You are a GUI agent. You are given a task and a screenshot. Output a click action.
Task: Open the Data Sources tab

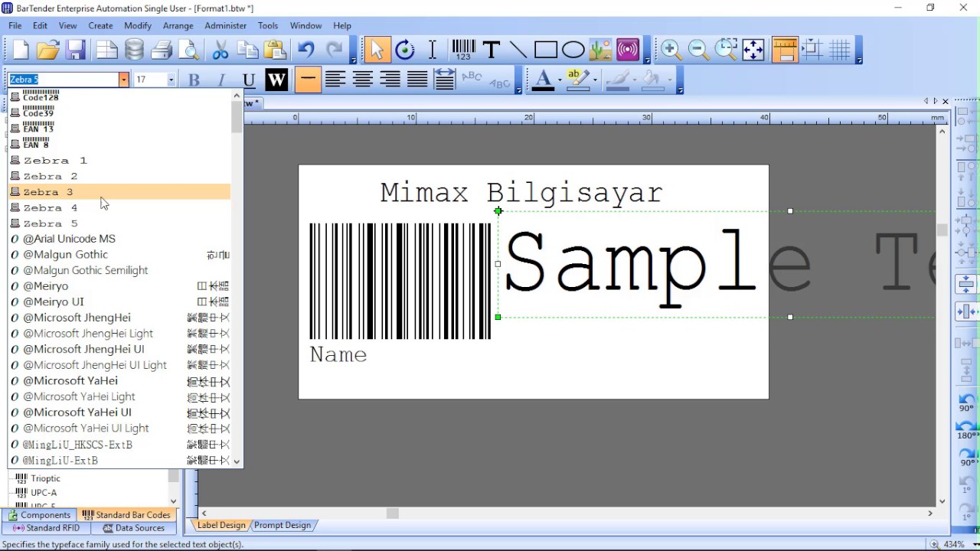click(x=134, y=528)
